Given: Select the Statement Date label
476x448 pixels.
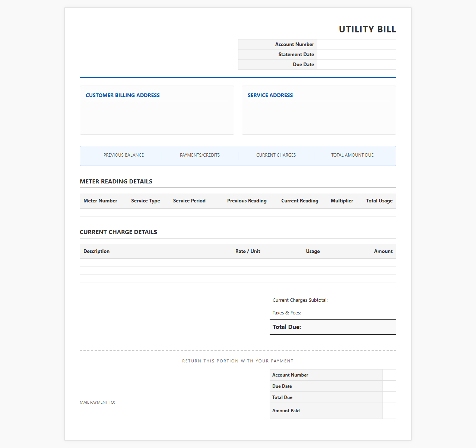Looking at the screenshot, I should [x=296, y=54].
